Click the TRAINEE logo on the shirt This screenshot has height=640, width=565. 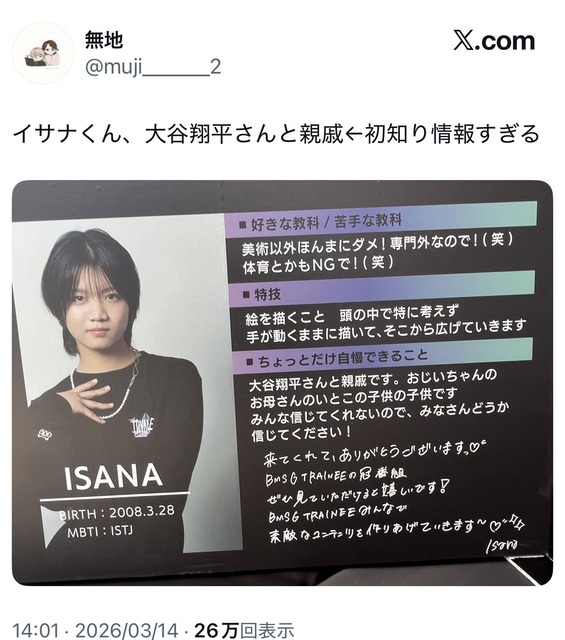click(x=142, y=427)
